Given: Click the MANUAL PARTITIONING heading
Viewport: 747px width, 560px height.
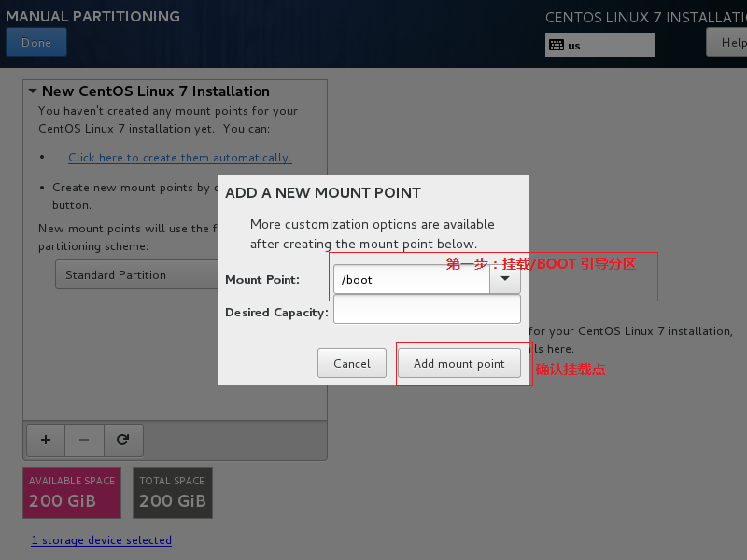Looking at the screenshot, I should pyautogui.click(x=92, y=17).
